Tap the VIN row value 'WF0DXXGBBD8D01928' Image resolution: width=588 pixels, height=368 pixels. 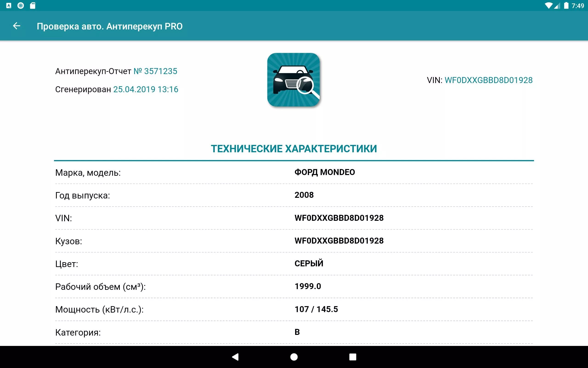339,218
